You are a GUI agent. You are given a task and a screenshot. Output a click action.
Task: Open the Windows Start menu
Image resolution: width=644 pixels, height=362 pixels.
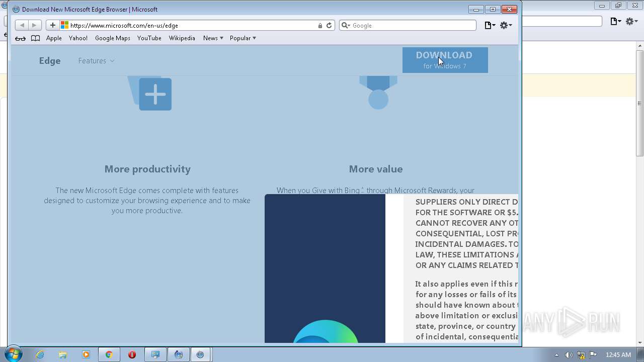pyautogui.click(x=13, y=354)
